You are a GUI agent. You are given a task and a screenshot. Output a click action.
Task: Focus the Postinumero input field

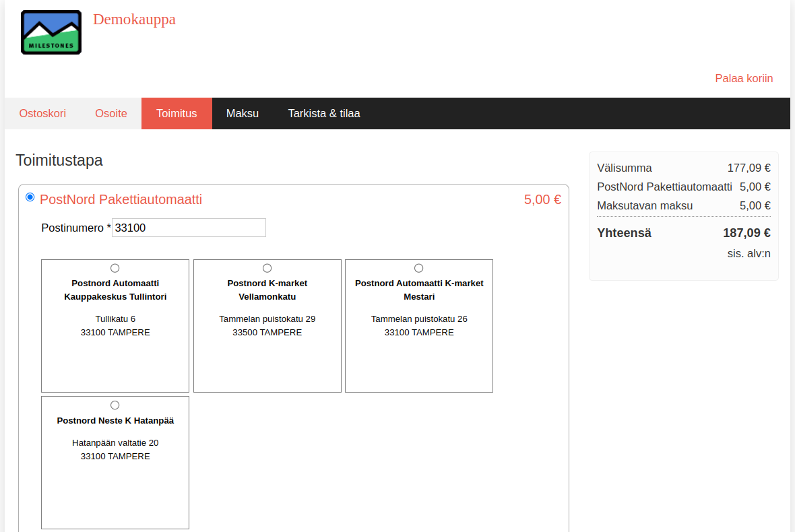(x=189, y=228)
